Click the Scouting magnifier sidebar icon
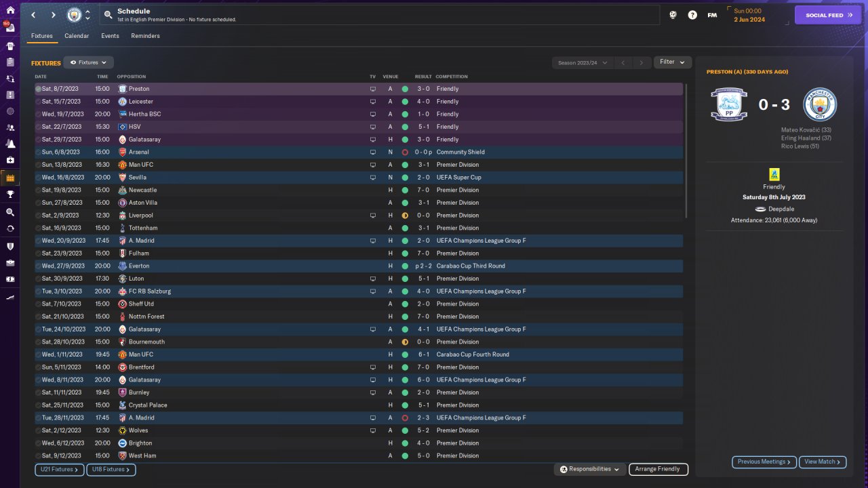This screenshot has width=868, height=488. click(10, 212)
